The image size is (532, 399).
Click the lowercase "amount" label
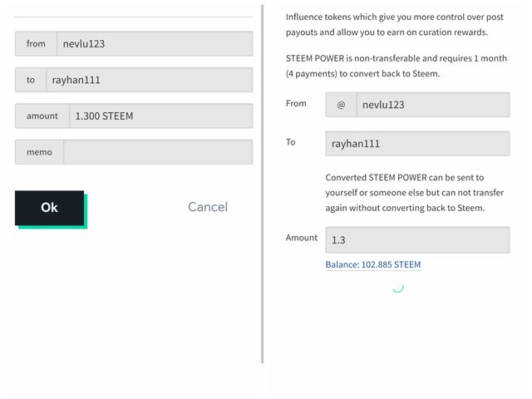[42, 116]
